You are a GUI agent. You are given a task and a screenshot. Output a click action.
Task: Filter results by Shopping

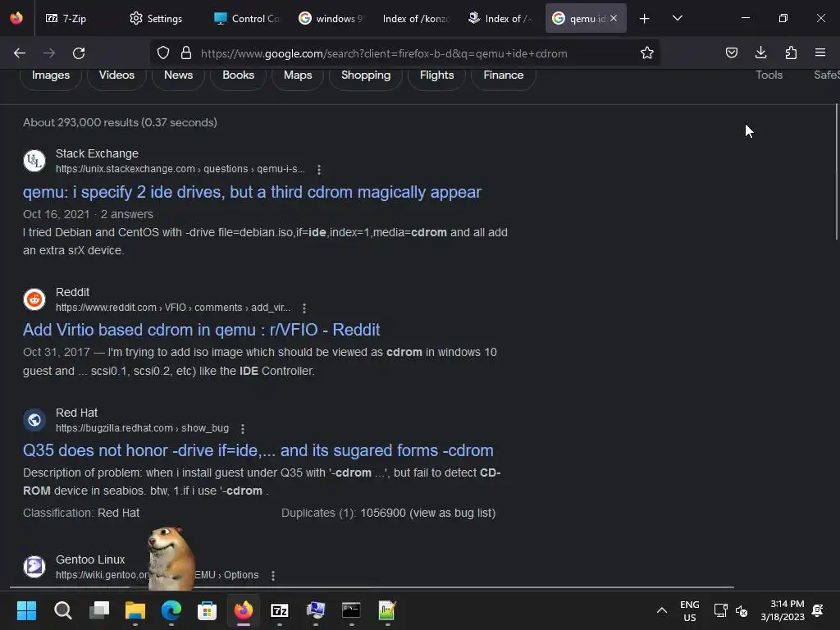366,75
